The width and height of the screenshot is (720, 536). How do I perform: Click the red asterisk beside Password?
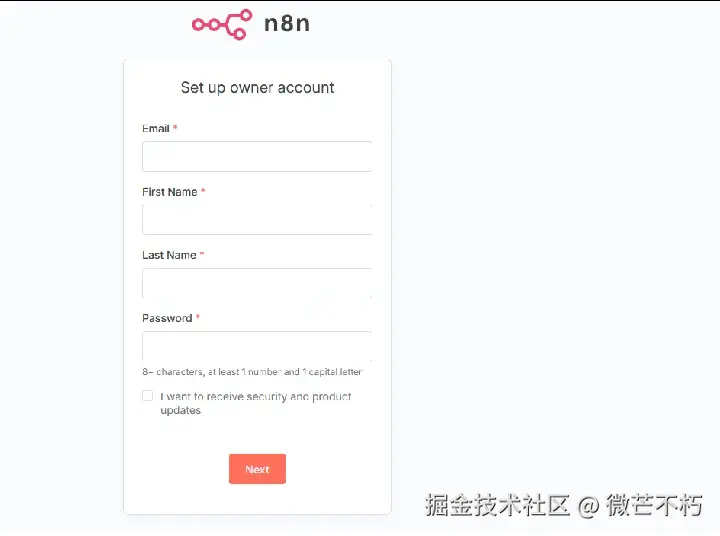(x=198, y=317)
